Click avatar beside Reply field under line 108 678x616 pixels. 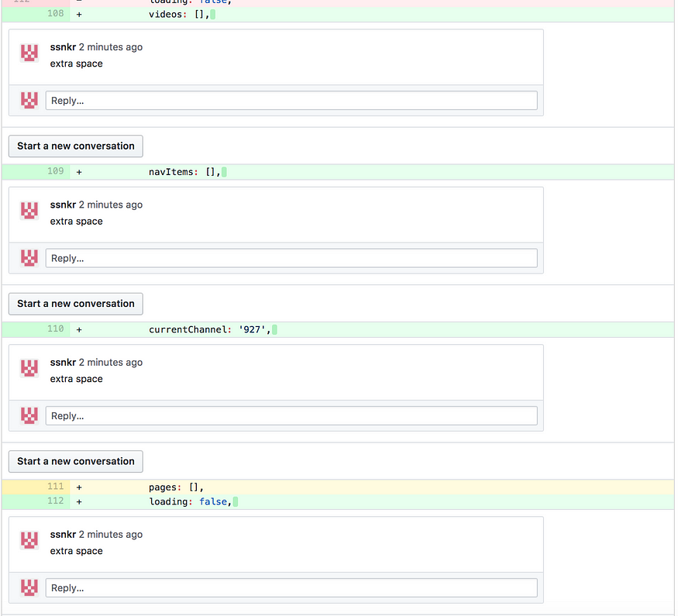pos(29,100)
